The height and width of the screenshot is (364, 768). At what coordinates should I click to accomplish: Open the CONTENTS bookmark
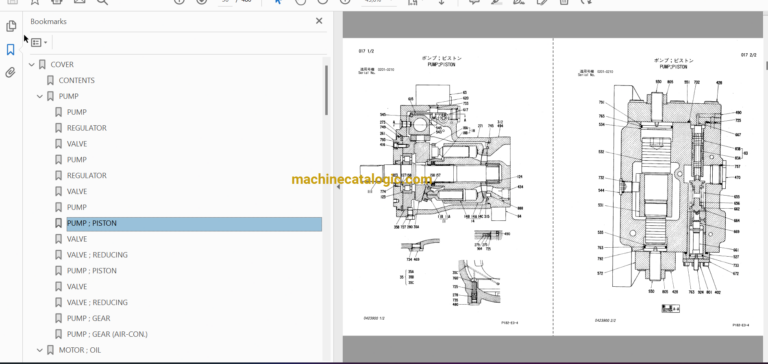(x=76, y=80)
